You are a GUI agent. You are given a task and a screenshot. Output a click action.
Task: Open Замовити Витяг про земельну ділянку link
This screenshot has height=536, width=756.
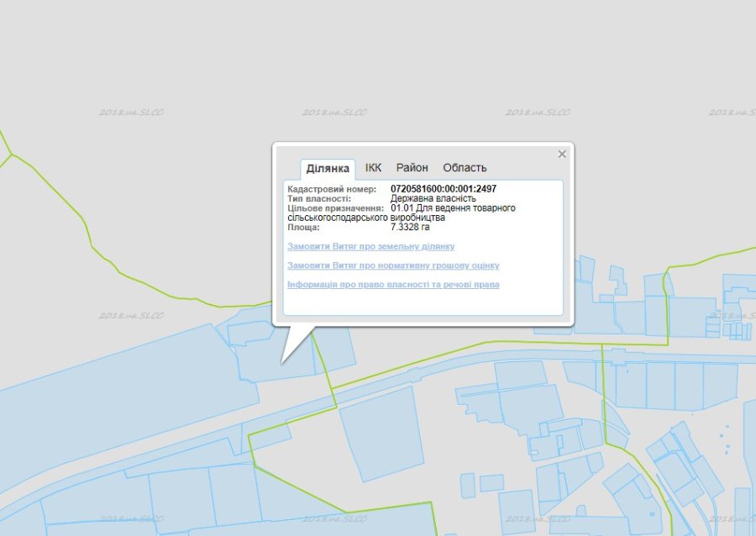click(x=370, y=246)
